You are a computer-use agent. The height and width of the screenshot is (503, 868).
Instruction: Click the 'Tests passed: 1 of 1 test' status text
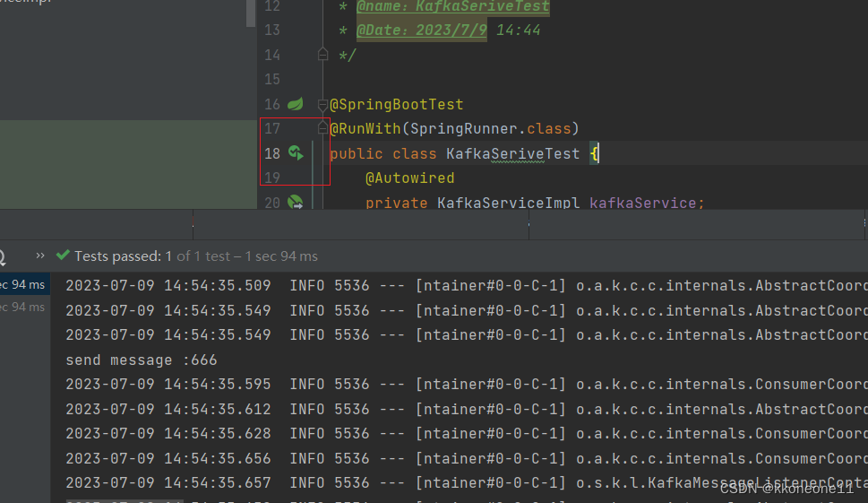(x=152, y=256)
